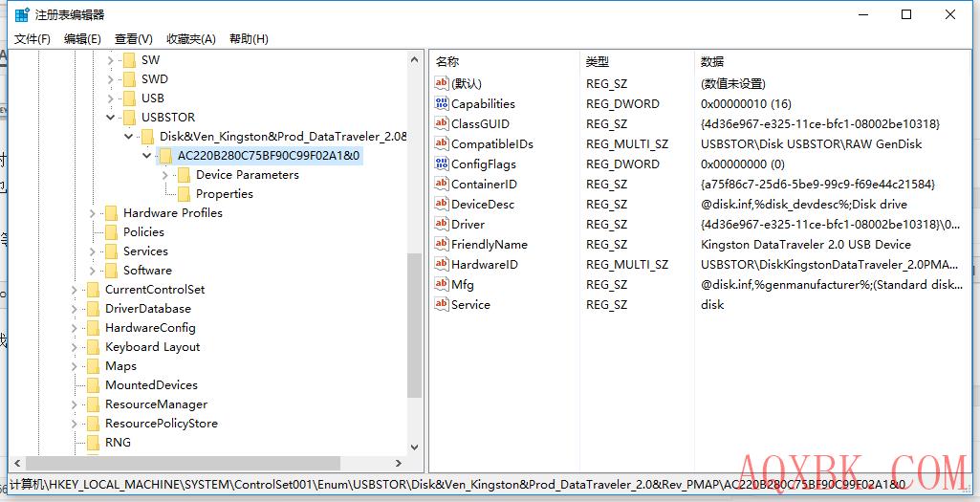Select the RNG folder icon
This screenshot has height=502, width=980.
click(x=93, y=443)
